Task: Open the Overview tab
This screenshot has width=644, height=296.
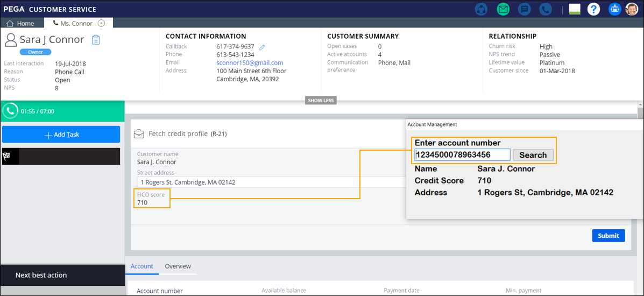Action: pos(178,266)
